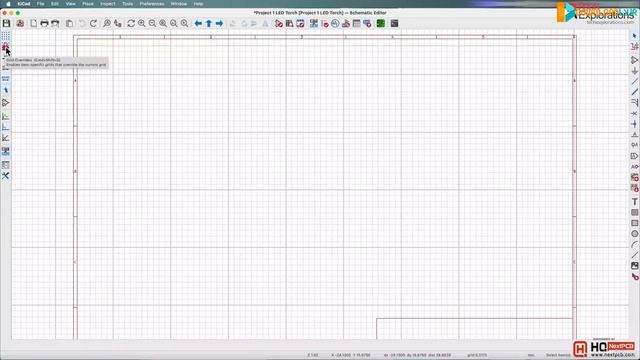Select the Text tool
Viewport: 640px width, 360px height.
point(634,202)
